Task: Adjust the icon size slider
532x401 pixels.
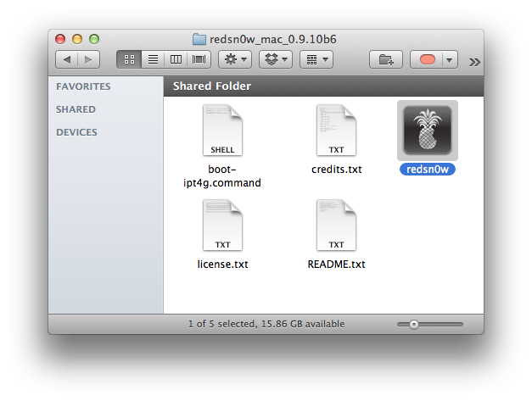Action: [x=414, y=324]
